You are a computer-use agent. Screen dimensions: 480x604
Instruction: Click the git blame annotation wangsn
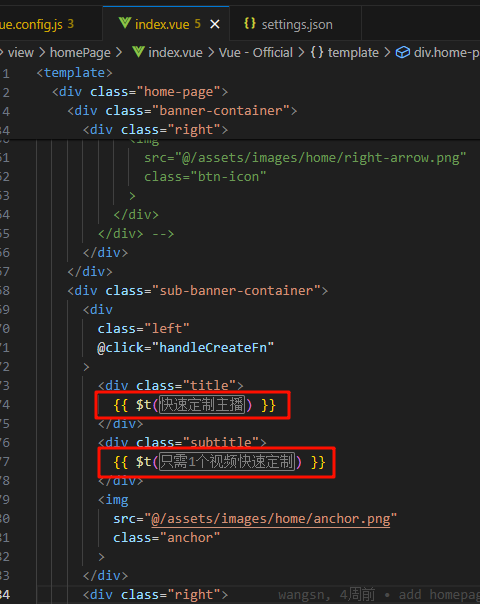(x=300, y=595)
